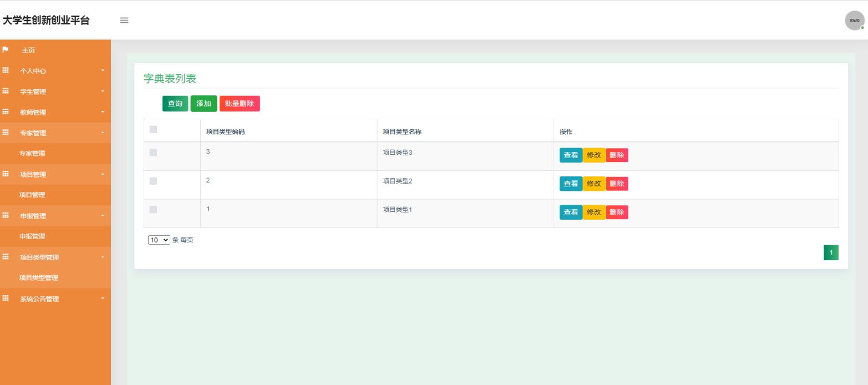Click the green 查询 button
The height and width of the screenshot is (385, 868).
point(175,104)
